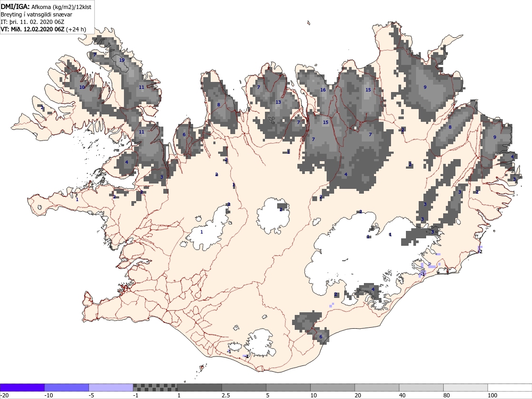Click the "80" legend scale label
The image size is (532, 399).
[x=447, y=396]
